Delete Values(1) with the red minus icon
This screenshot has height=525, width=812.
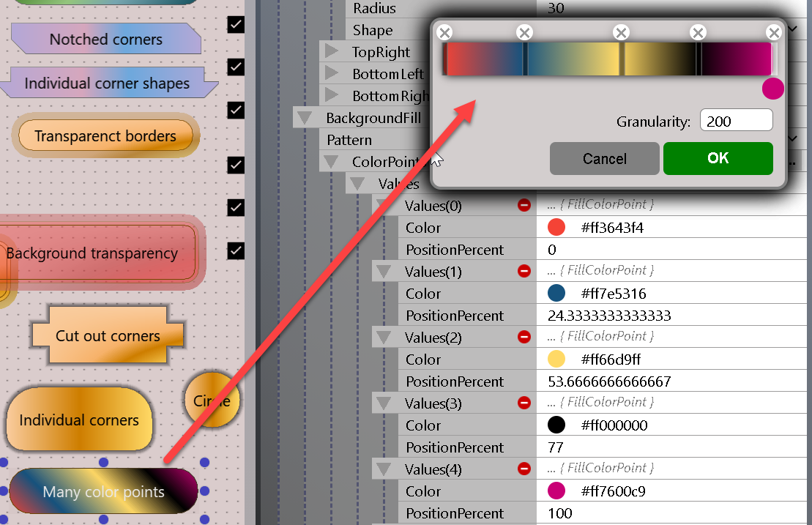coord(524,272)
